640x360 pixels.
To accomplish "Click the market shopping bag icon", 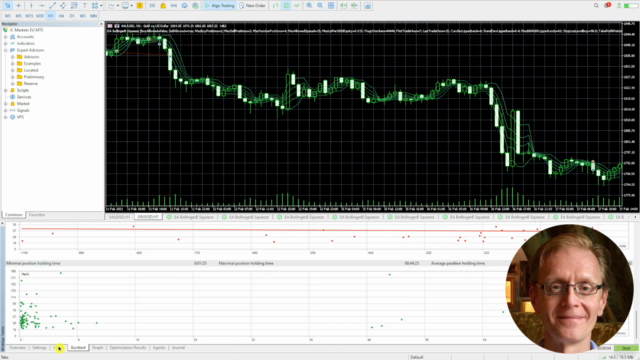I will pos(163,6).
